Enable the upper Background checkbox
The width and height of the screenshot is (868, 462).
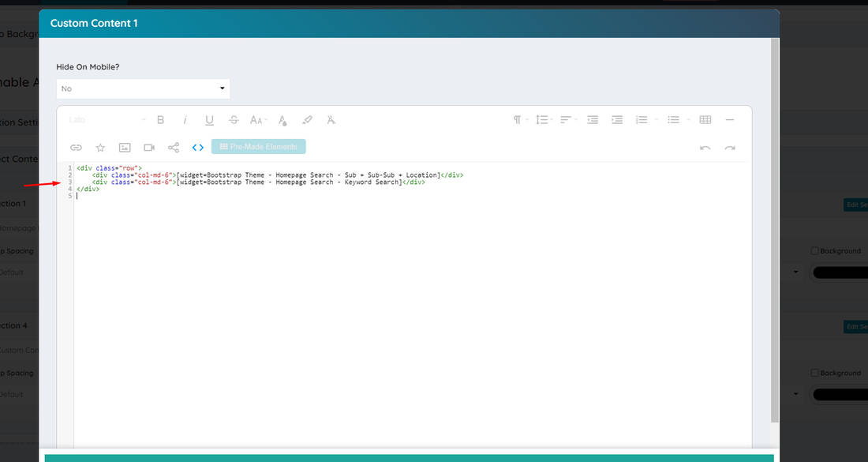coord(814,250)
